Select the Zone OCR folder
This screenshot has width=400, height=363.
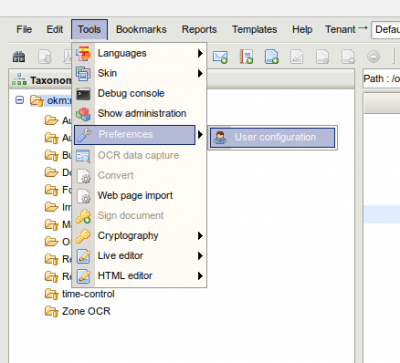(x=86, y=311)
